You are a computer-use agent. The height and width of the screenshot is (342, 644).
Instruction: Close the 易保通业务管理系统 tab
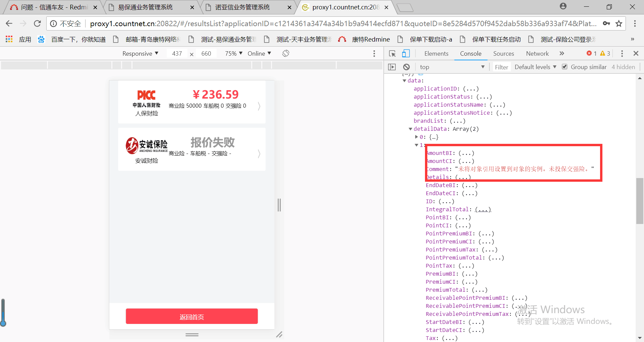point(192,7)
